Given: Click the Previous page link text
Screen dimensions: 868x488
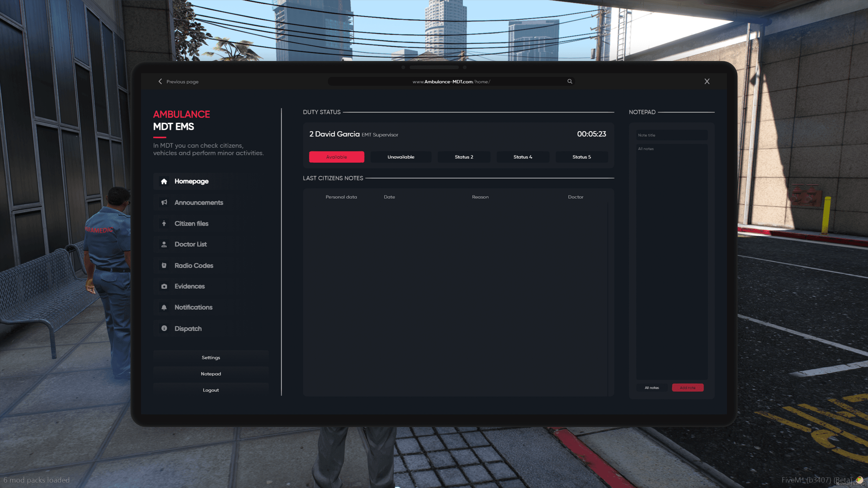Looking at the screenshot, I should coord(182,82).
